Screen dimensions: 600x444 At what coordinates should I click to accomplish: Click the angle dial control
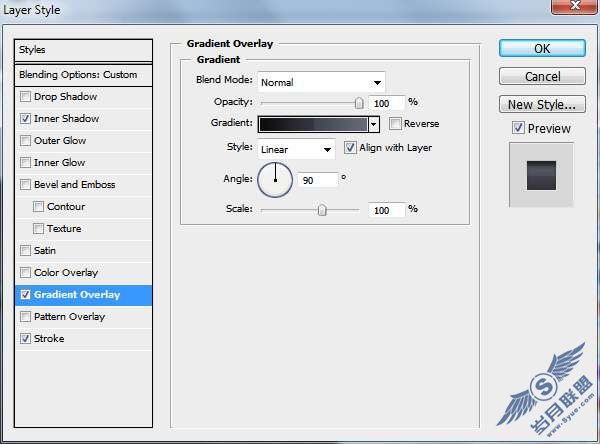point(275,180)
